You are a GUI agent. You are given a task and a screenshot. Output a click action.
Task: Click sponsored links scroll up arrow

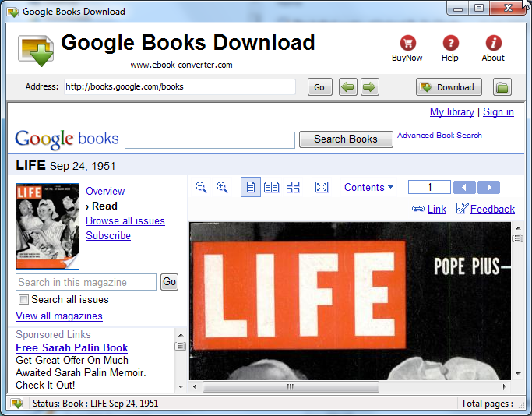181,335
